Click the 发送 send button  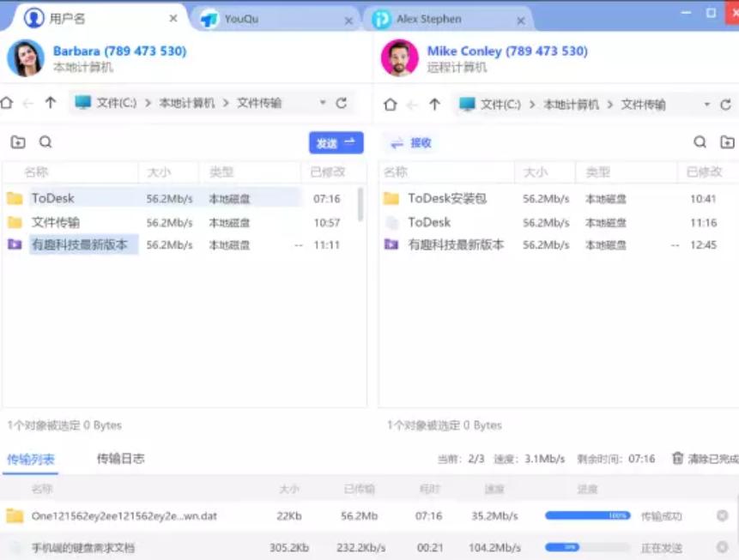(x=336, y=142)
